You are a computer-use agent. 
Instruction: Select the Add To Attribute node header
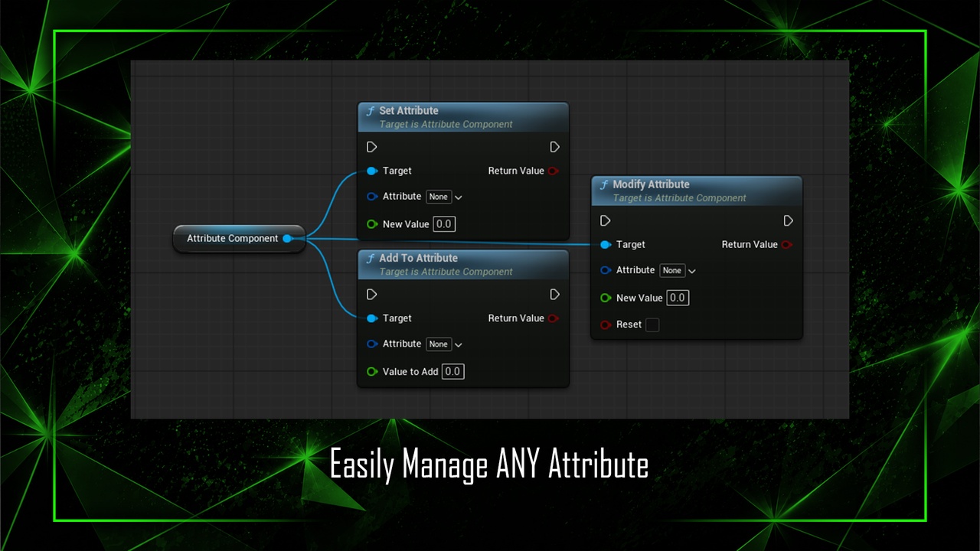(463, 265)
